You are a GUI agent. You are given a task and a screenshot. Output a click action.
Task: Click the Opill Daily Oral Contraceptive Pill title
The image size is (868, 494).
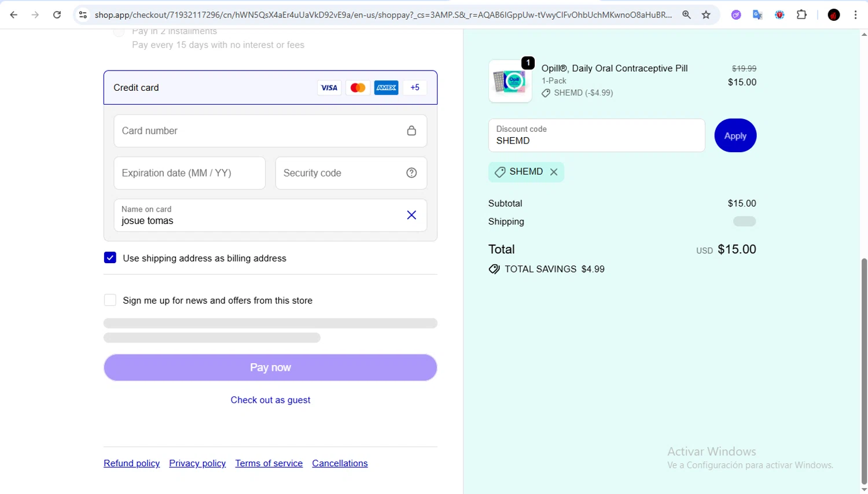point(615,68)
